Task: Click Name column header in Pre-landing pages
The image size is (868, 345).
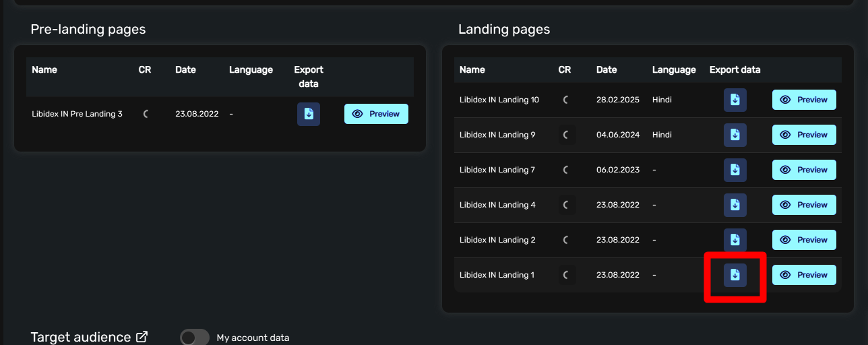Action: (x=44, y=69)
